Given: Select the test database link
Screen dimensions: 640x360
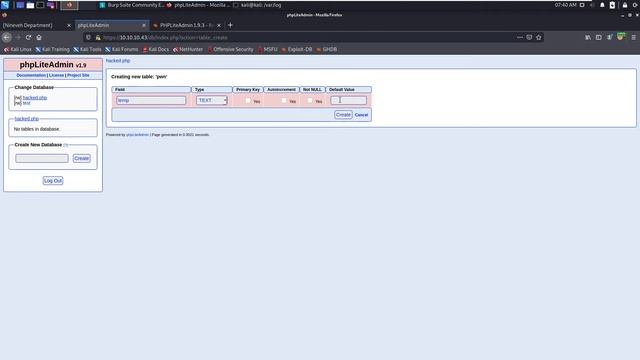Looking at the screenshot, I should 27,103.
